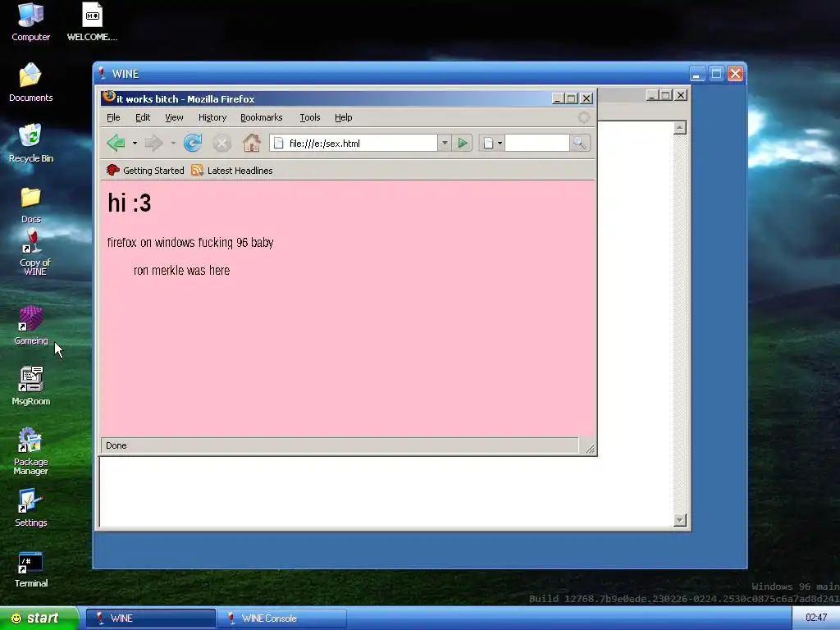Select the Terminal desktop shortcut
The image size is (840, 630).
(30, 569)
